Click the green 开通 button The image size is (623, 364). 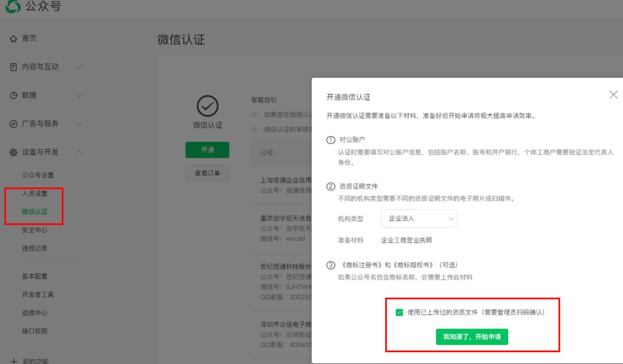pyautogui.click(x=207, y=150)
